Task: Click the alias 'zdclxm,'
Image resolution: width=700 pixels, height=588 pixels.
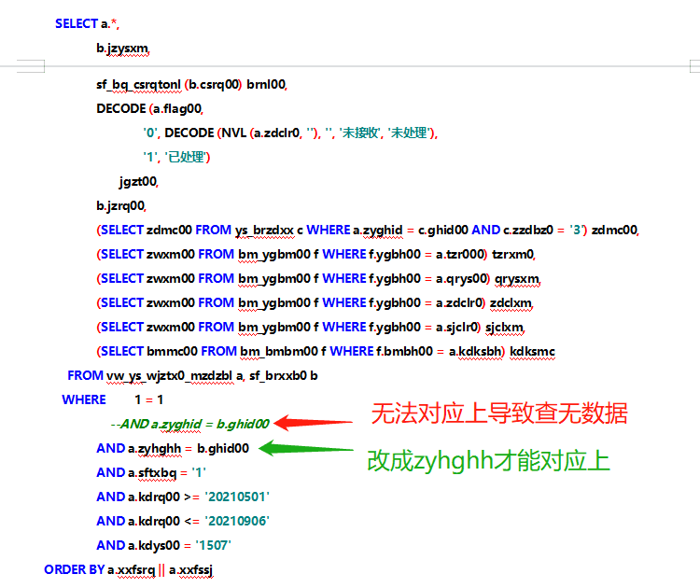Action: coord(511,303)
